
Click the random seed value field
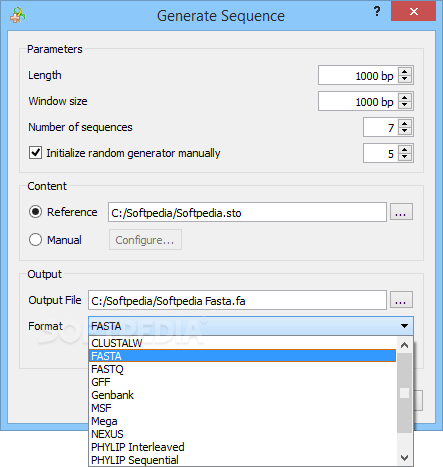click(381, 153)
